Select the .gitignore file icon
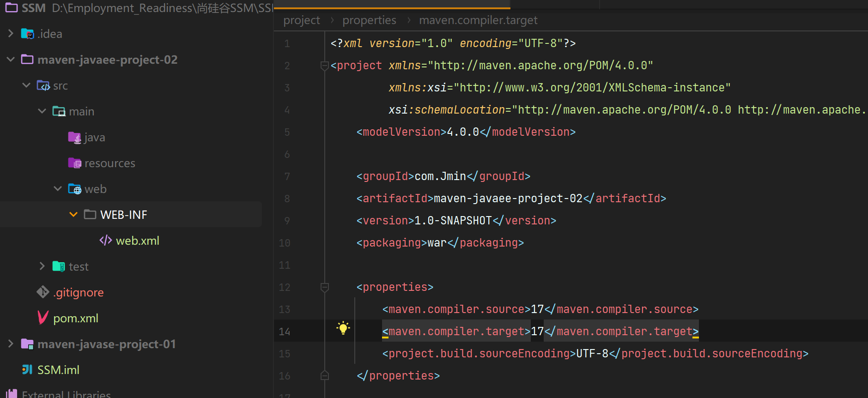 [43, 292]
